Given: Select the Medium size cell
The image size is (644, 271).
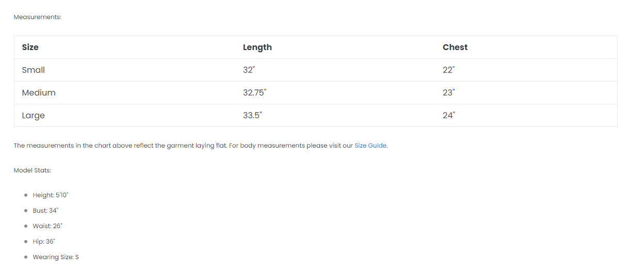Looking at the screenshot, I should [39, 92].
